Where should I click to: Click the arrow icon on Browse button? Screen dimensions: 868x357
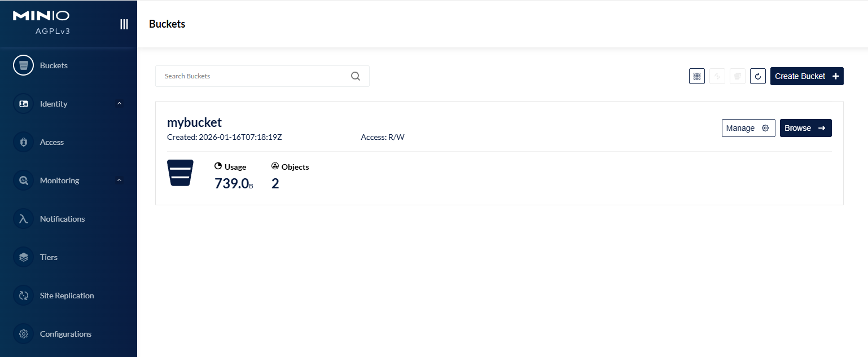pos(822,128)
